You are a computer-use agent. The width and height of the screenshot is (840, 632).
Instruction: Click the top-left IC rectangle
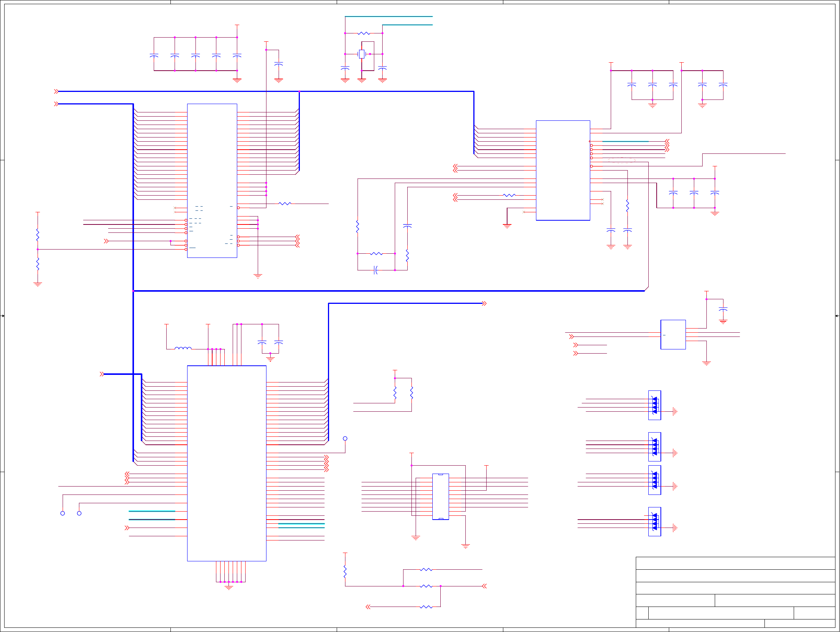(x=212, y=180)
